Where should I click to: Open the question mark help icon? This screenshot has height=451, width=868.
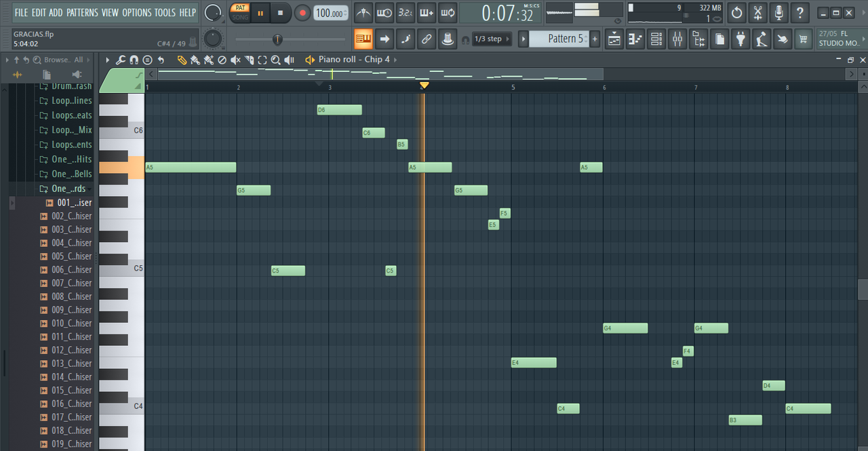click(x=800, y=12)
